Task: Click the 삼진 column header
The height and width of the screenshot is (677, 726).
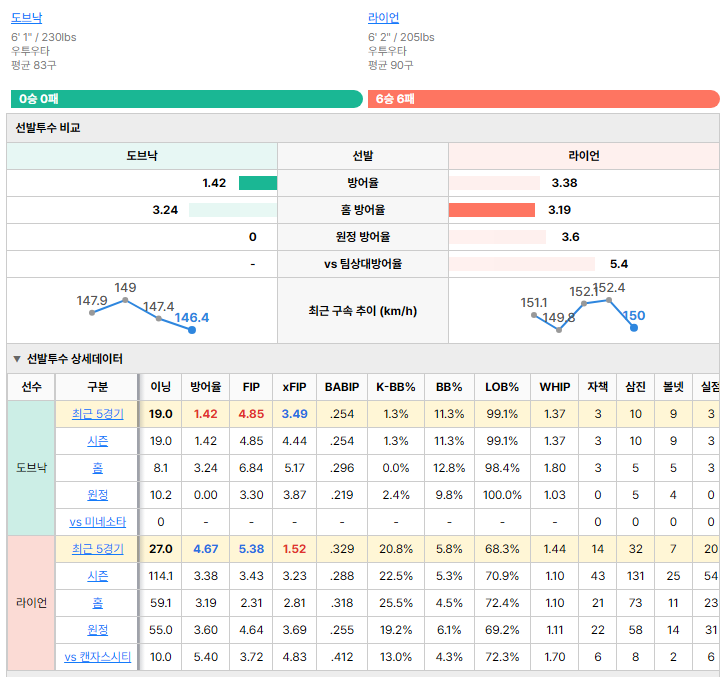Action: (635, 387)
